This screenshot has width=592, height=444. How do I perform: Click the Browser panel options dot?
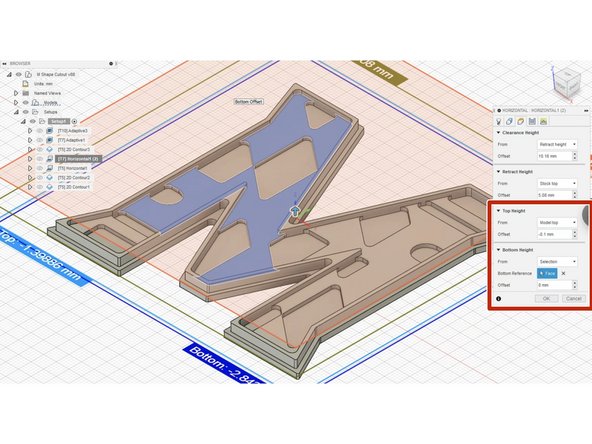pyautogui.click(x=111, y=63)
